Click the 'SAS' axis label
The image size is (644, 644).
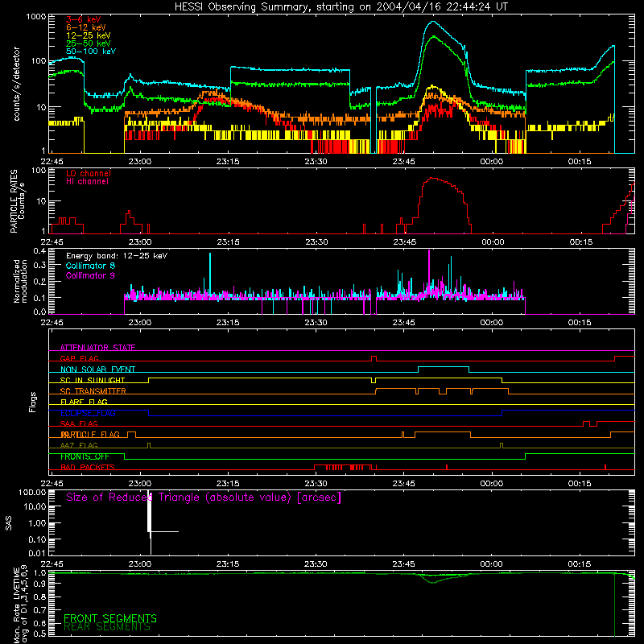click(x=9, y=523)
